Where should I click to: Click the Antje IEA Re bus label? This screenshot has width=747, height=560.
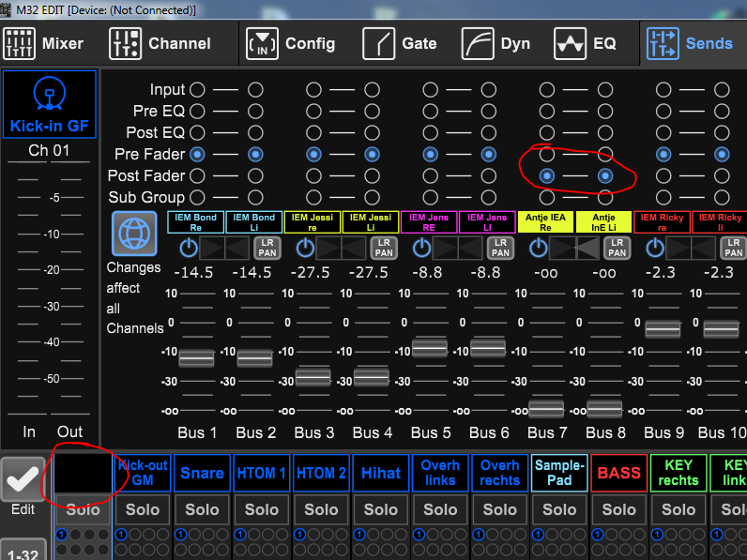point(545,222)
